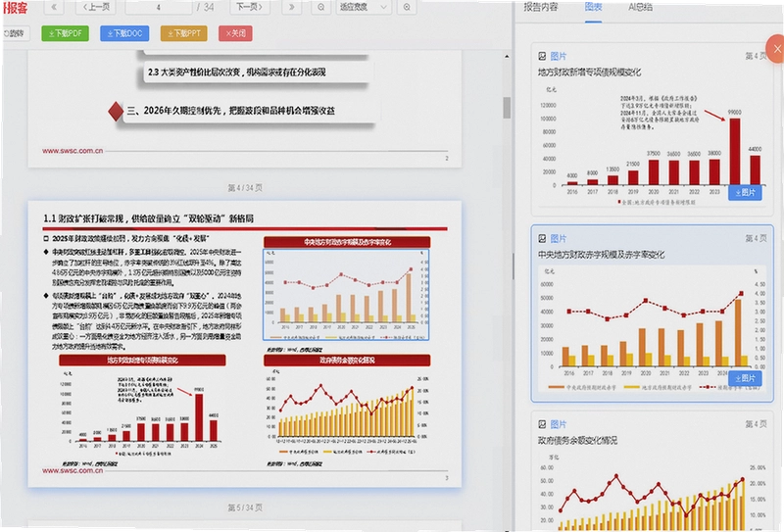The width and height of the screenshot is (784, 532).
Task: Switch to the 图表 tab
Action: click(594, 7)
